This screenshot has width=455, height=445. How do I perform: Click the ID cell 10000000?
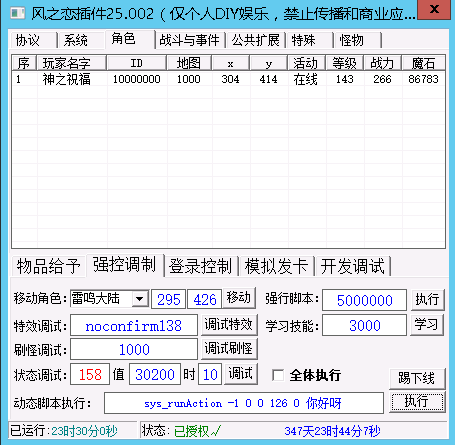point(137,79)
